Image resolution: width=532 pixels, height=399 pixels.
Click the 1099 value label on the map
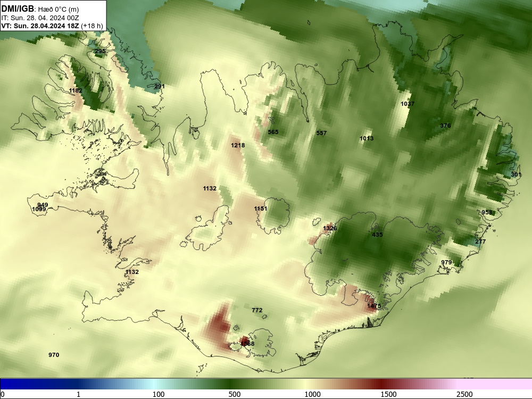coord(39,209)
